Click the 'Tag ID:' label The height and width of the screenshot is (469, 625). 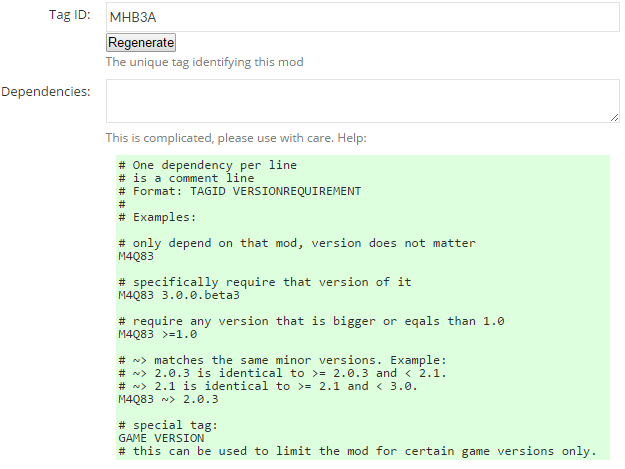point(70,15)
